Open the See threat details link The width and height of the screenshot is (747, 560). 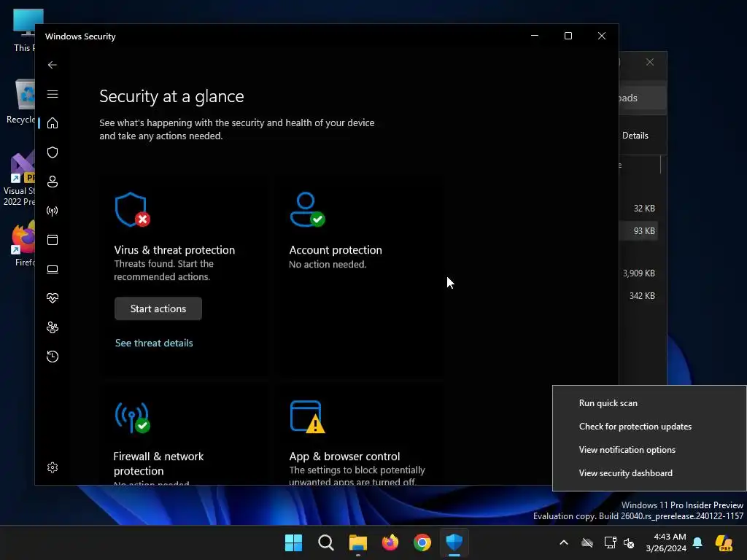[x=154, y=343]
